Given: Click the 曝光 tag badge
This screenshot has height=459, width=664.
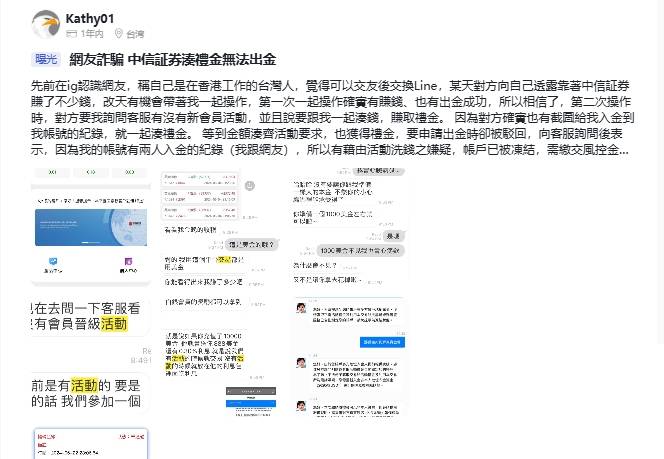Looking at the screenshot, I should click(46, 59).
